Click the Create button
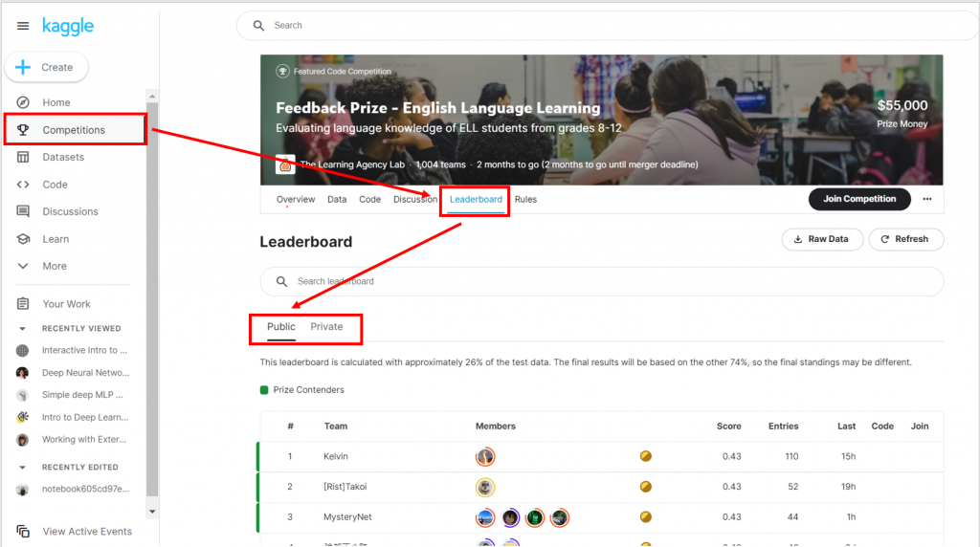 click(x=46, y=67)
